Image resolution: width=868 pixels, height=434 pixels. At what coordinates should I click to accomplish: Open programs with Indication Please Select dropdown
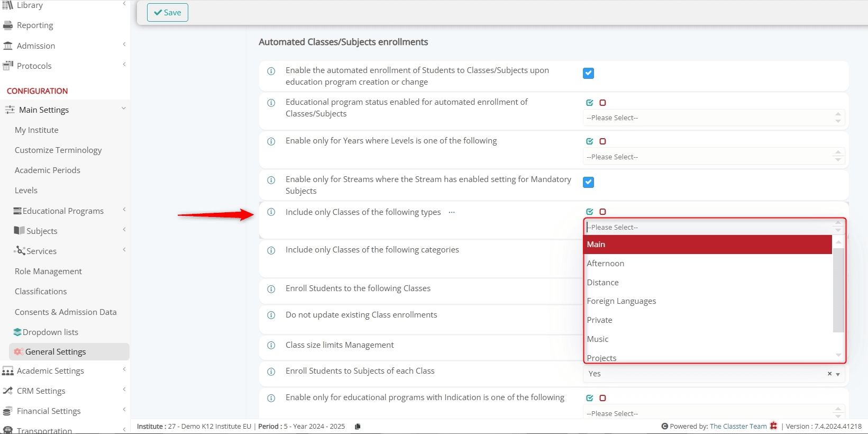pos(714,413)
